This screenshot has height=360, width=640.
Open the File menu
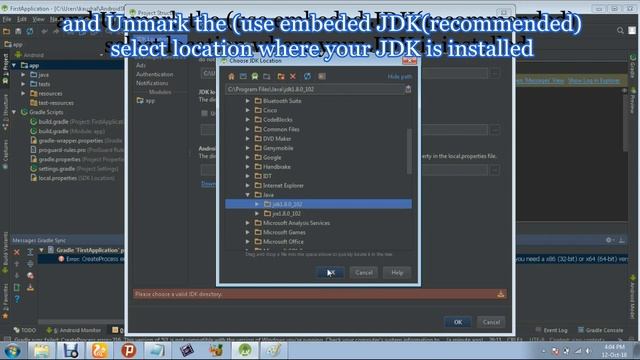tap(7, 19)
